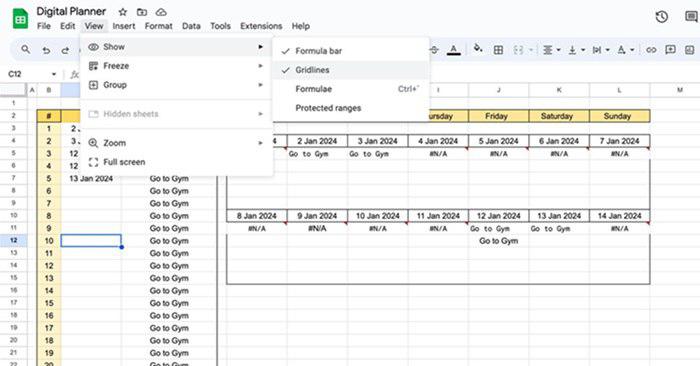Open the Edit menu
The height and width of the screenshot is (366, 700).
pos(67,26)
